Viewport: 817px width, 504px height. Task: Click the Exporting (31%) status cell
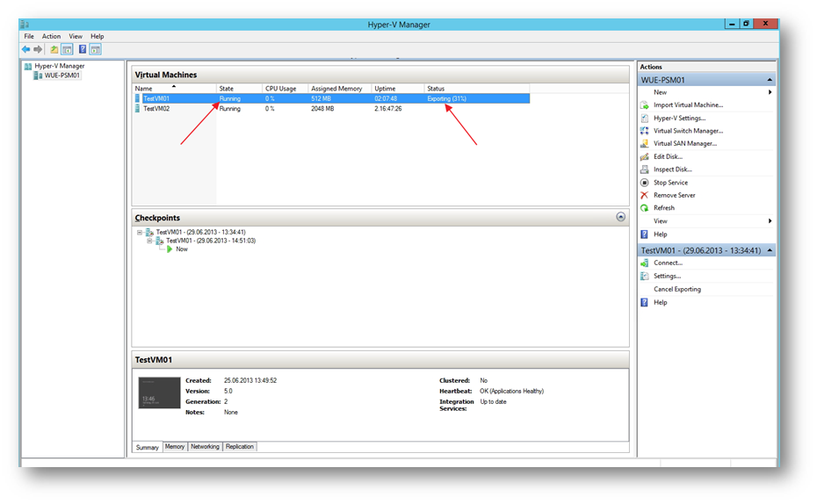point(446,98)
